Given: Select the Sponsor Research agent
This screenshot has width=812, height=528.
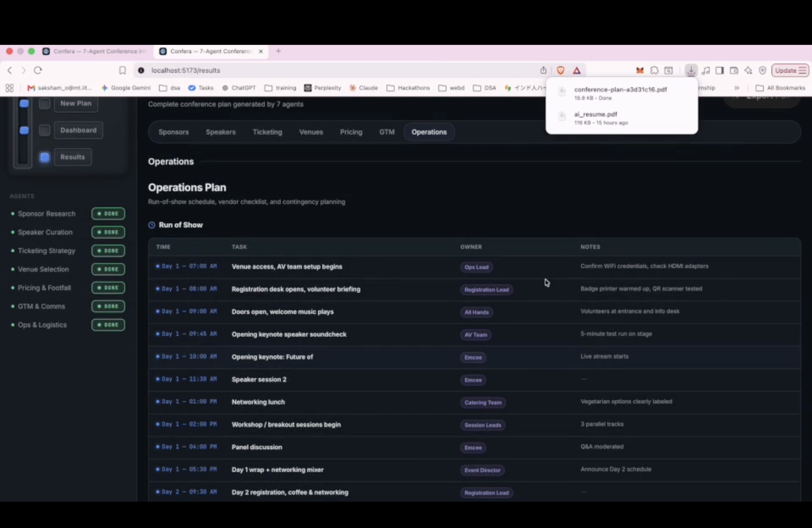Looking at the screenshot, I should pyautogui.click(x=47, y=214).
